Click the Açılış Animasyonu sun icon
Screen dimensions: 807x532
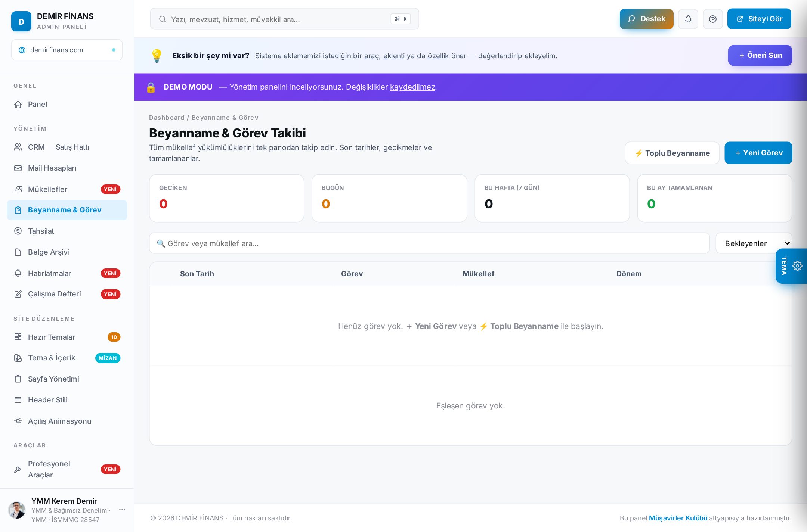coord(18,421)
